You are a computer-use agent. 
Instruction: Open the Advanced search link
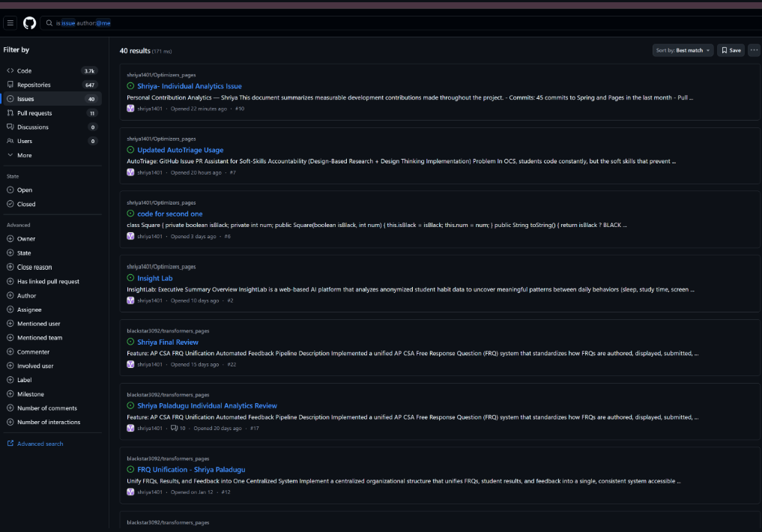pos(40,444)
